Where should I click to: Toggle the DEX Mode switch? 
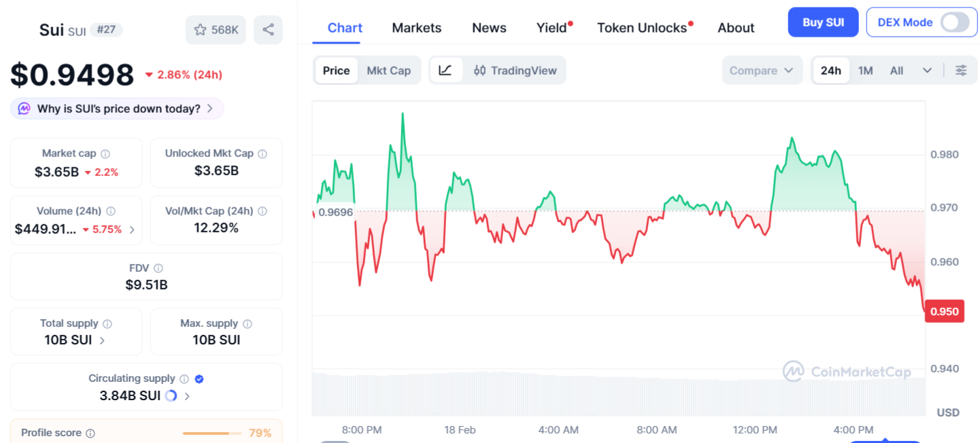tap(954, 22)
